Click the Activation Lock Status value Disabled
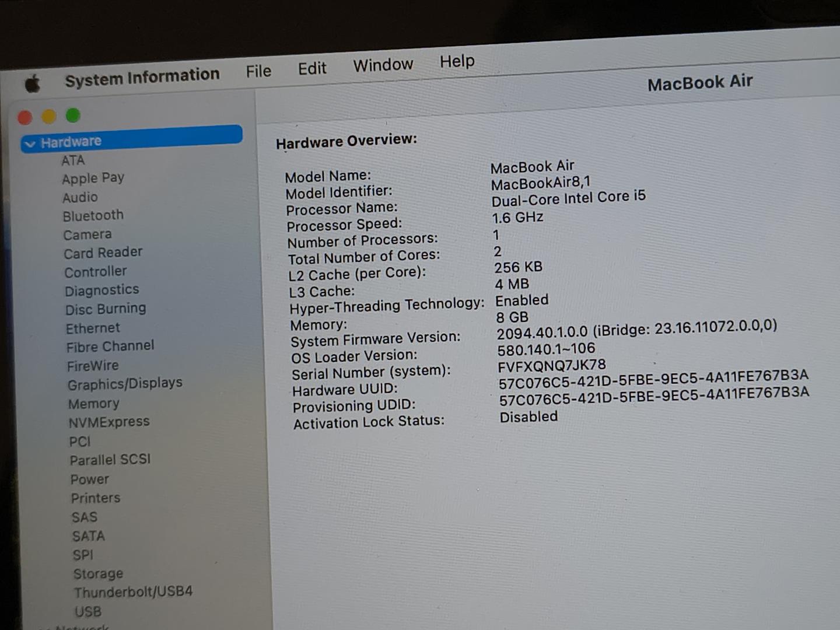This screenshot has width=840, height=630. click(x=528, y=416)
